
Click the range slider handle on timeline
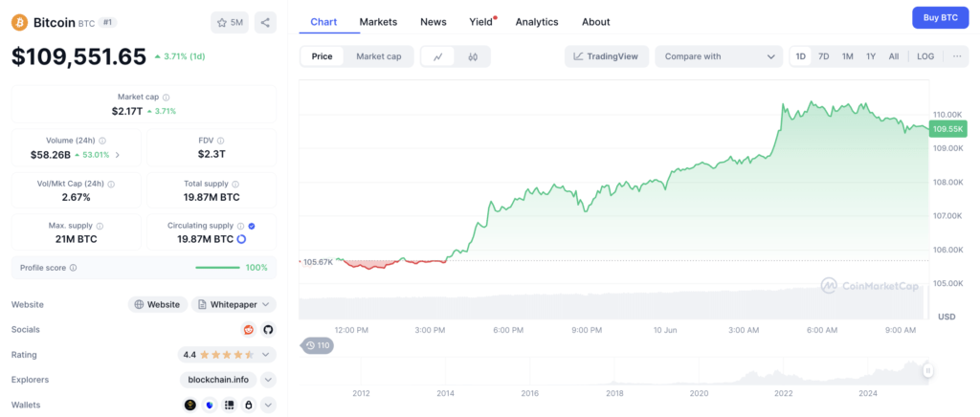point(928,371)
